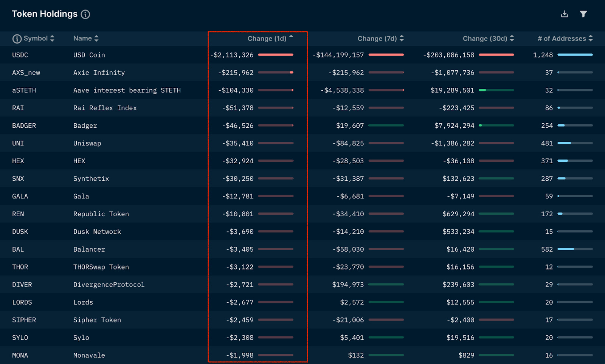Screen dimensions: 605x364
Task: Click the SYLO symbol
Action: click(x=20, y=338)
